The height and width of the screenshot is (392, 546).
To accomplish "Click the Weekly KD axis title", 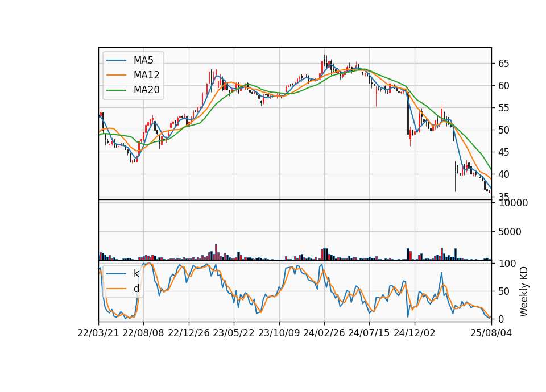I will 524,291.
